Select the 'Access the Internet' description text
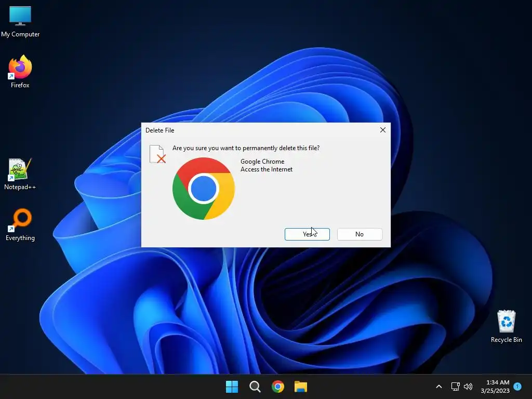 click(267, 169)
